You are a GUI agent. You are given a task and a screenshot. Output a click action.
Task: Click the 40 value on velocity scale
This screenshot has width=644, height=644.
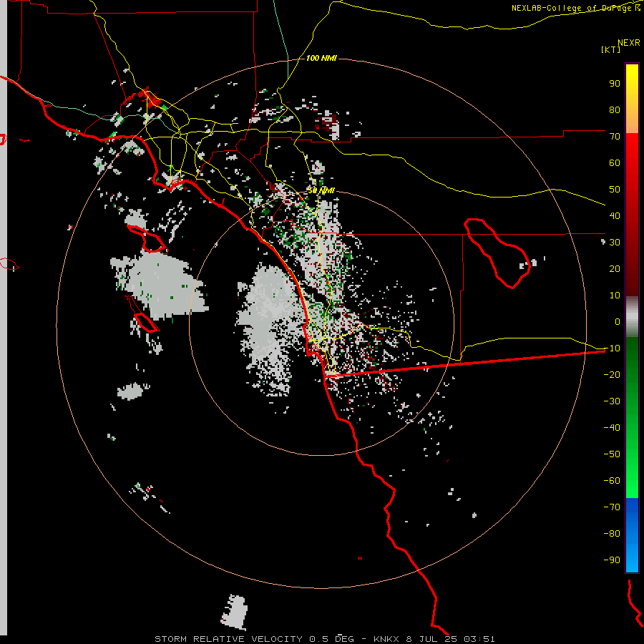coord(615,216)
